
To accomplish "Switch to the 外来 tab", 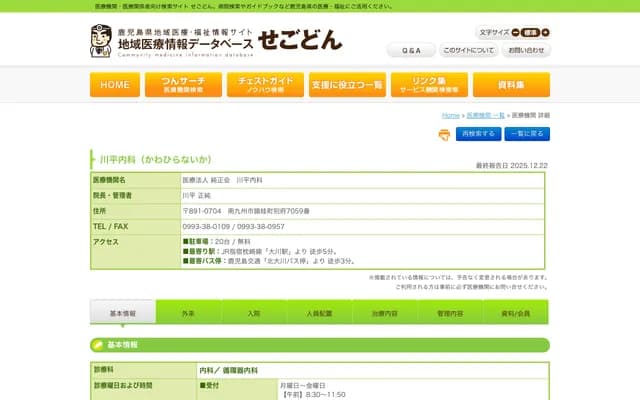I will [x=188, y=313].
